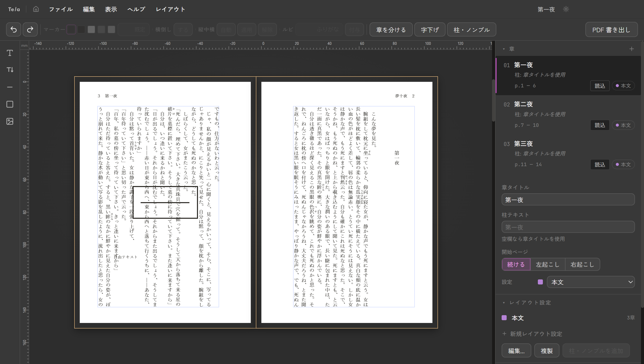Click the 編集... button
The width and height of the screenshot is (644, 364).
pyautogui.click(x=516, y=351)
